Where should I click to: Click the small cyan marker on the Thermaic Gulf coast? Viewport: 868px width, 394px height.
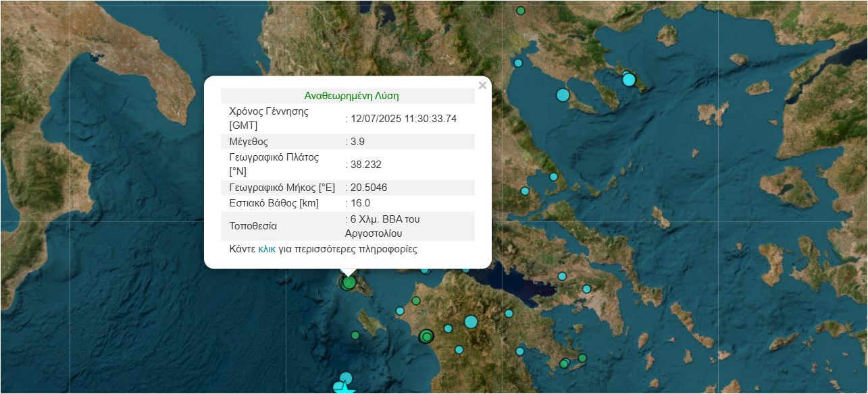point(518,63)
